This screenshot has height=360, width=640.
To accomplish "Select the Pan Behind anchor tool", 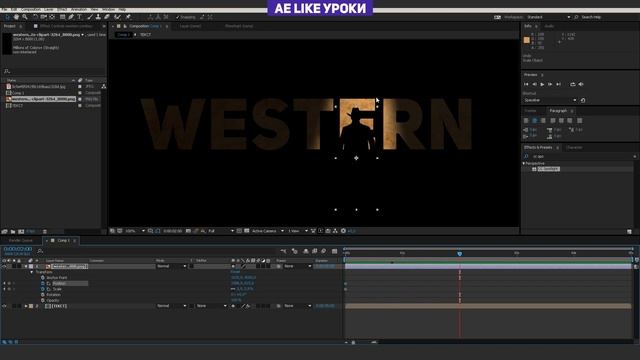I will pos(52,17).
